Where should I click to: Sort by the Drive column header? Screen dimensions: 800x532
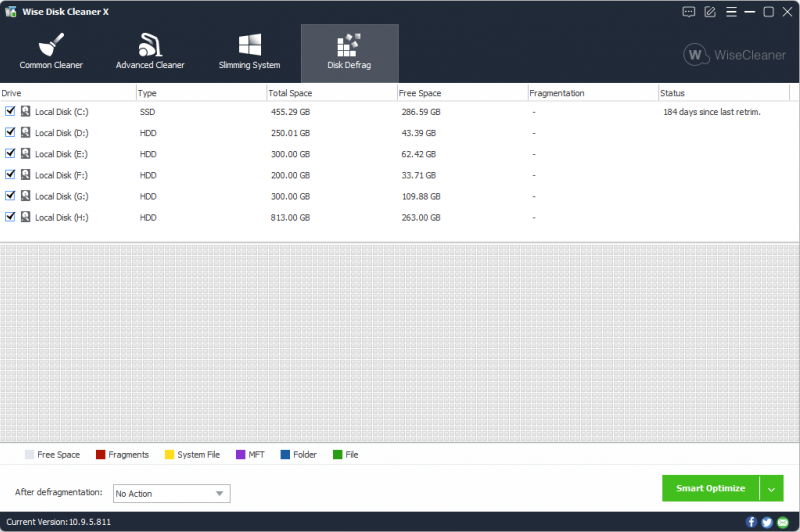pos(68,93)
